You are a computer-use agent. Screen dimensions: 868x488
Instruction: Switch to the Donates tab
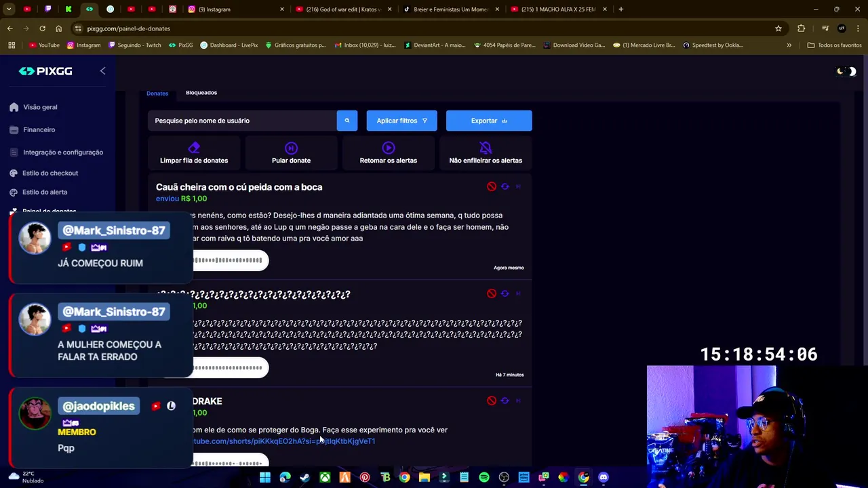pyautogui.click(x=157, y=94)
